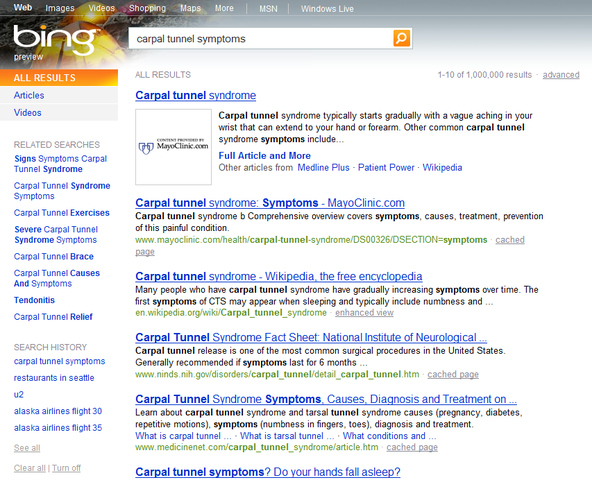Turn off search history
This screenshot has height=480, width=592.
(x=66, y=468)
